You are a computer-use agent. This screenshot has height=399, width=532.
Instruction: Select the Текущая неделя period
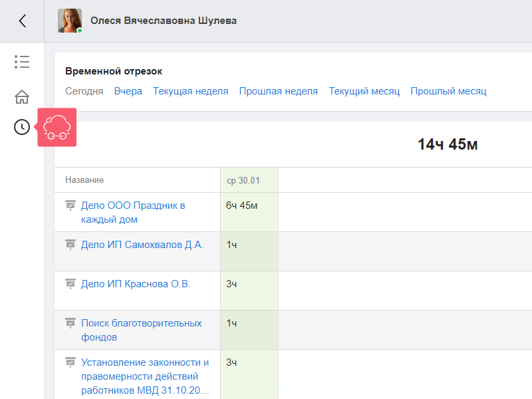click(190, 91)
